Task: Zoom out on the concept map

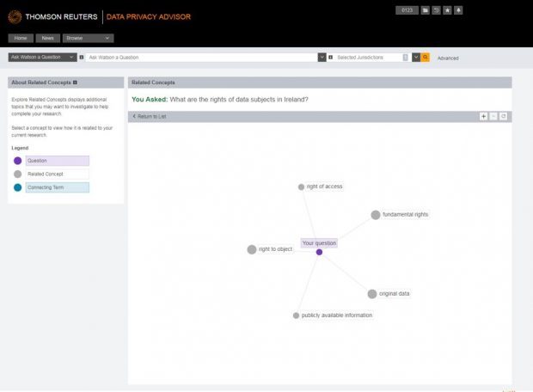Action: click(x=493, y=116)
